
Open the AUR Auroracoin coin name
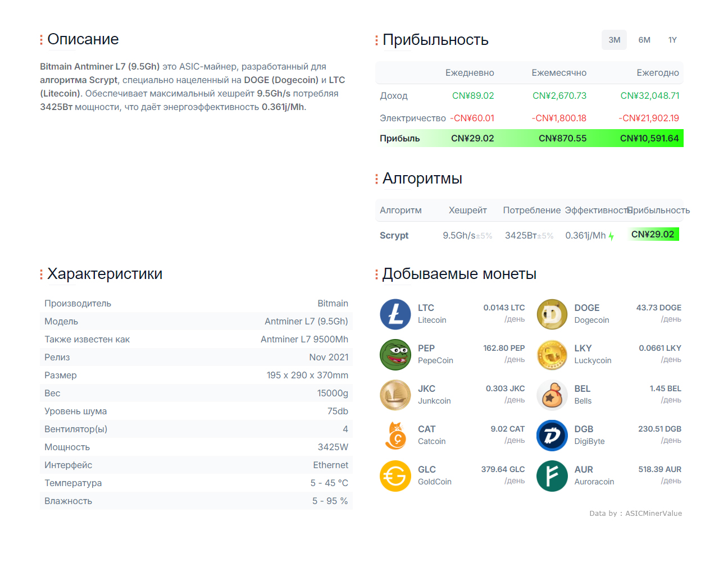click(594, 475)
